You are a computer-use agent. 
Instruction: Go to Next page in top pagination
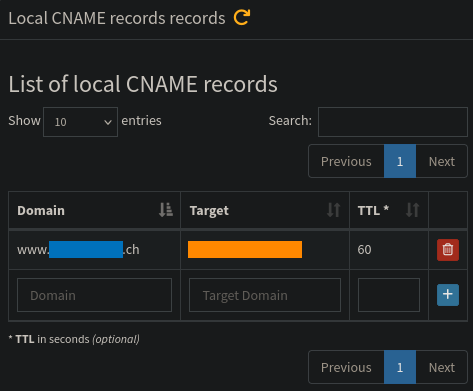[x=441, y=161]
